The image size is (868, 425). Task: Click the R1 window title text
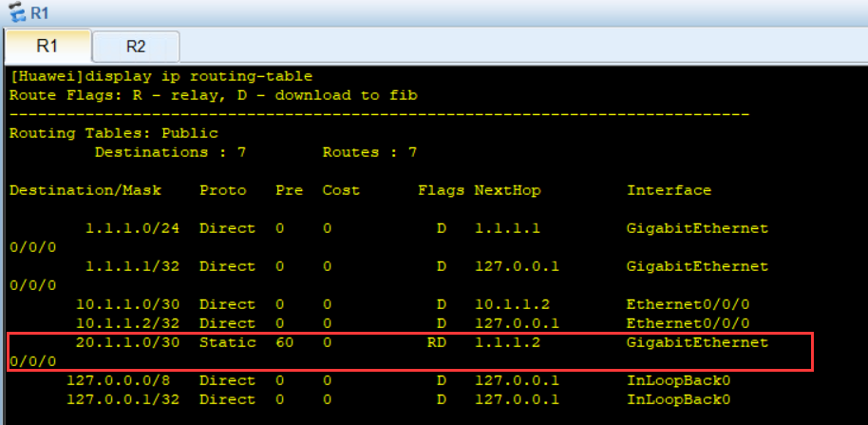tap(40, 12)
